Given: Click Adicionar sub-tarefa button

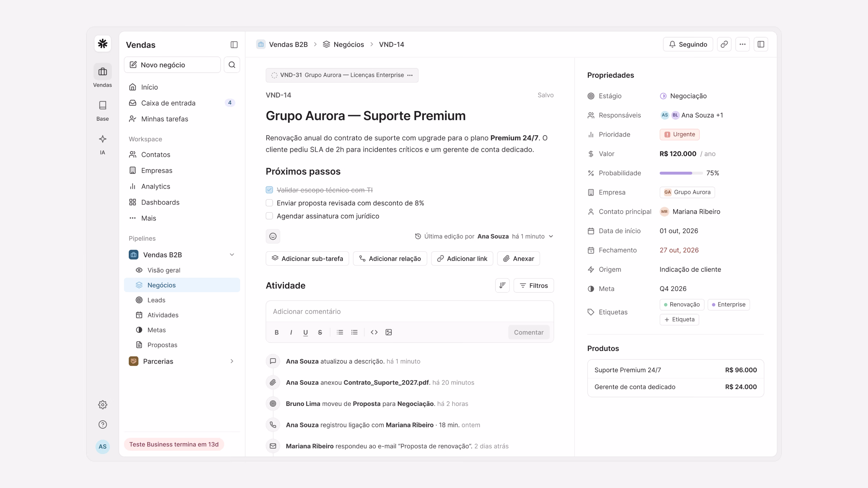Looking at the screenshot, I should point(307,258).
